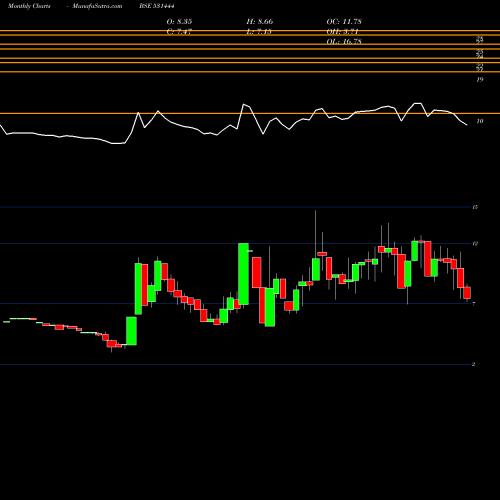Select the "OL: 16.78" value
Image resolution: width=500 pixels, height=500 pixels.
[344, 42]
